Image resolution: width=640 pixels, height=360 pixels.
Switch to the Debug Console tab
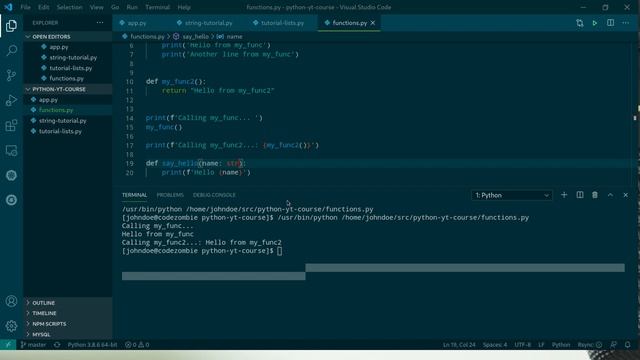pyautogui.click(x=214, y=195)
